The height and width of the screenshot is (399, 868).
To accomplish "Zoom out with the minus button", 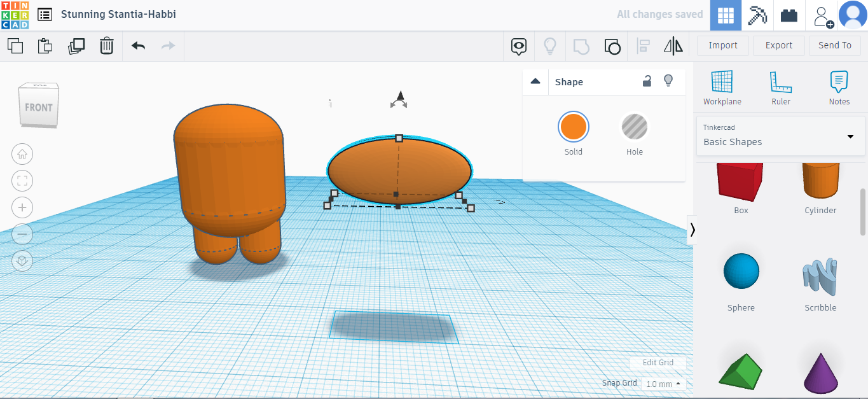I will [x=22, y=234].
